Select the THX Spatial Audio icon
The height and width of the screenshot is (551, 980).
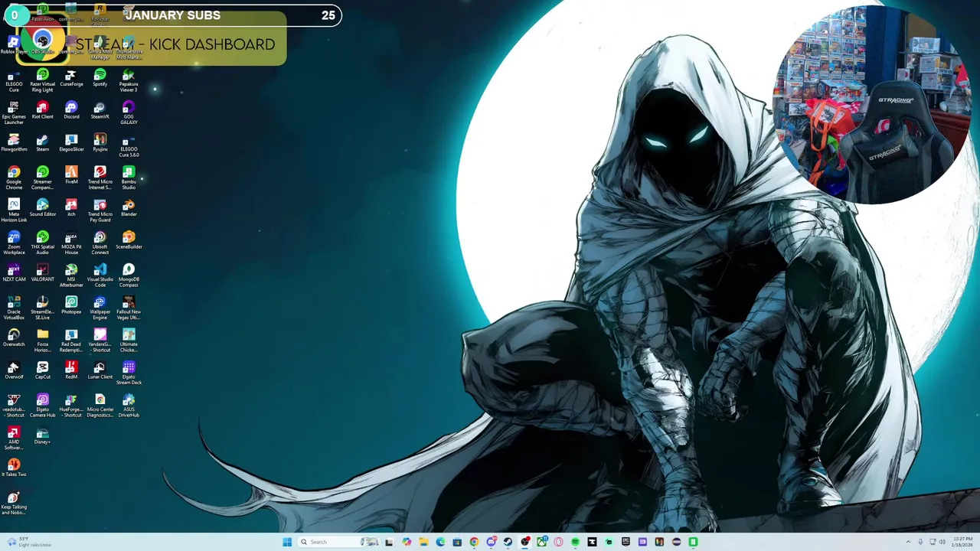pyautogui.click(x=42, y=243)
